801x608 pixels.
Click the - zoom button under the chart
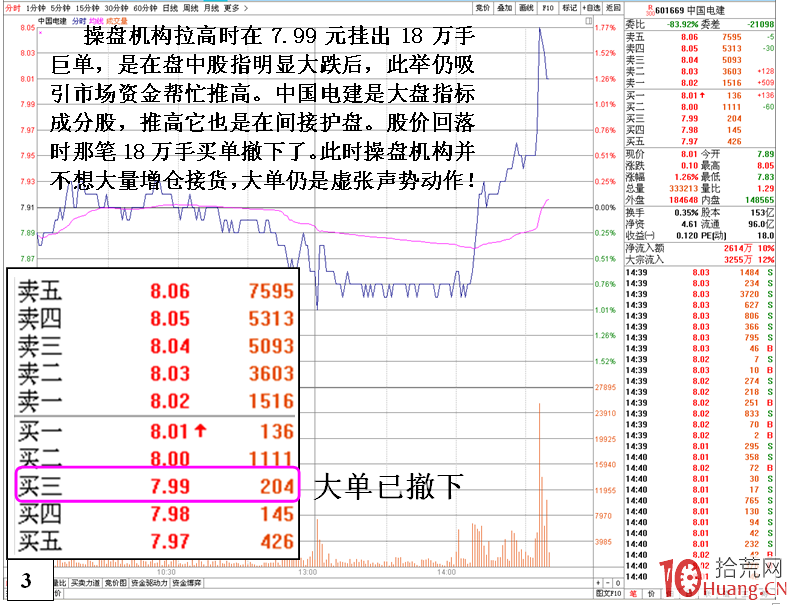coord(608,583)
